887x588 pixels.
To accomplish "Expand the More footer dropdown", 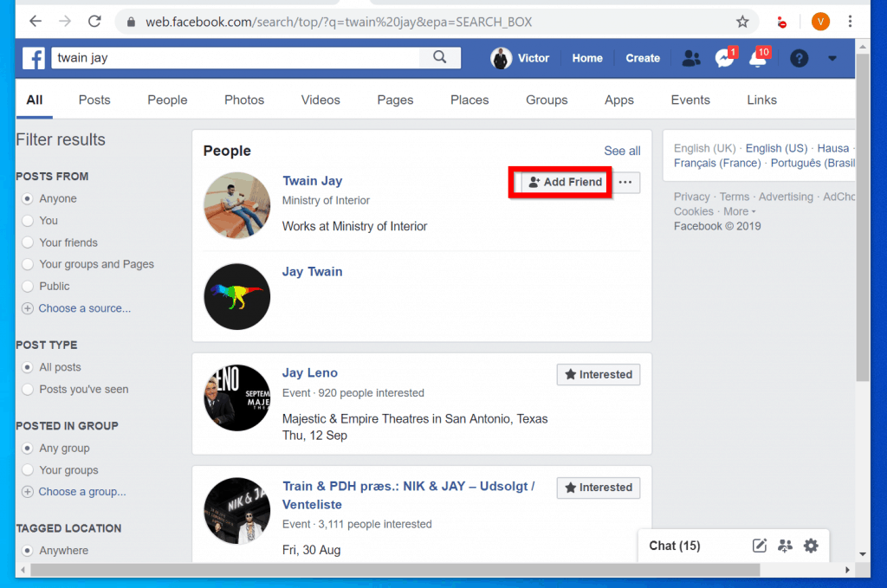I will point(740,211).
